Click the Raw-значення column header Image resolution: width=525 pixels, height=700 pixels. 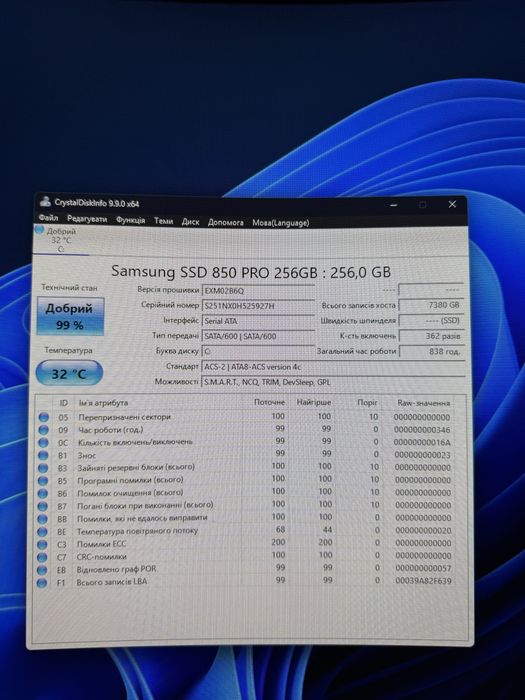click(x=423, y=403)
